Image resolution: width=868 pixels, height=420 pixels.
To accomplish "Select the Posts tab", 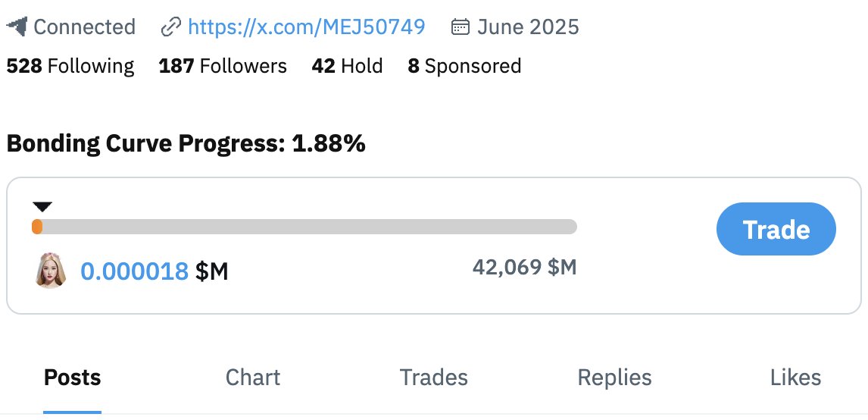I will [x=73, y=378].
